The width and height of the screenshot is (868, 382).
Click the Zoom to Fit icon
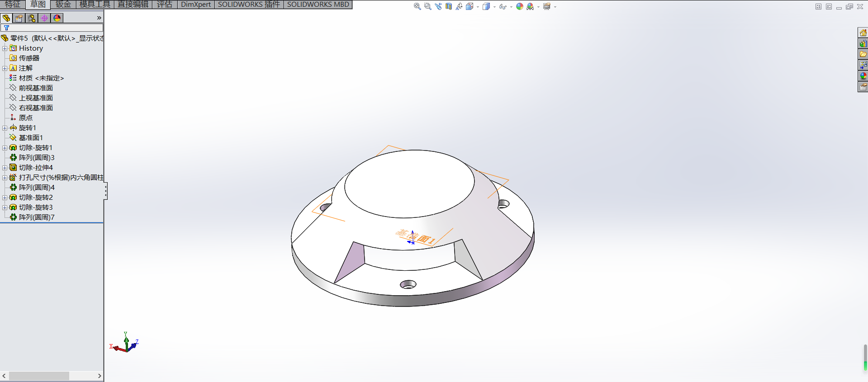pyautogui.click(x=417, y=6)
